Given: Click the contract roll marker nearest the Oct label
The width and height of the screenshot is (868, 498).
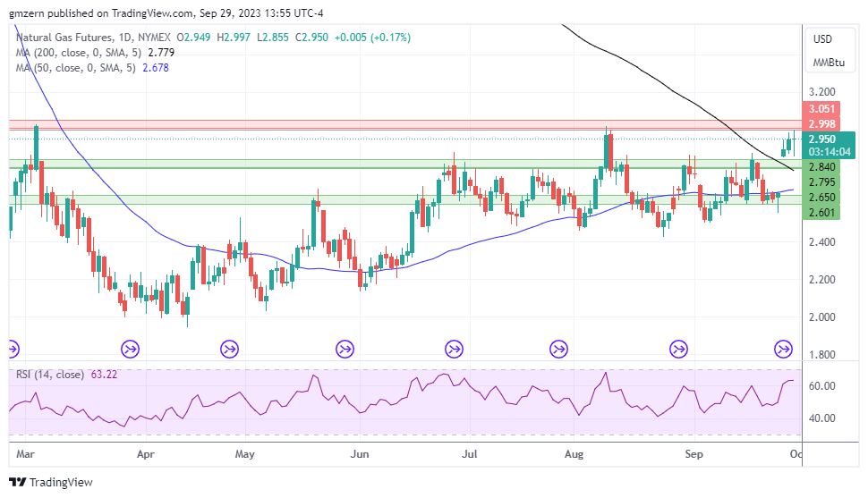Looking at the screenshot, I should [x=783, y=350].
